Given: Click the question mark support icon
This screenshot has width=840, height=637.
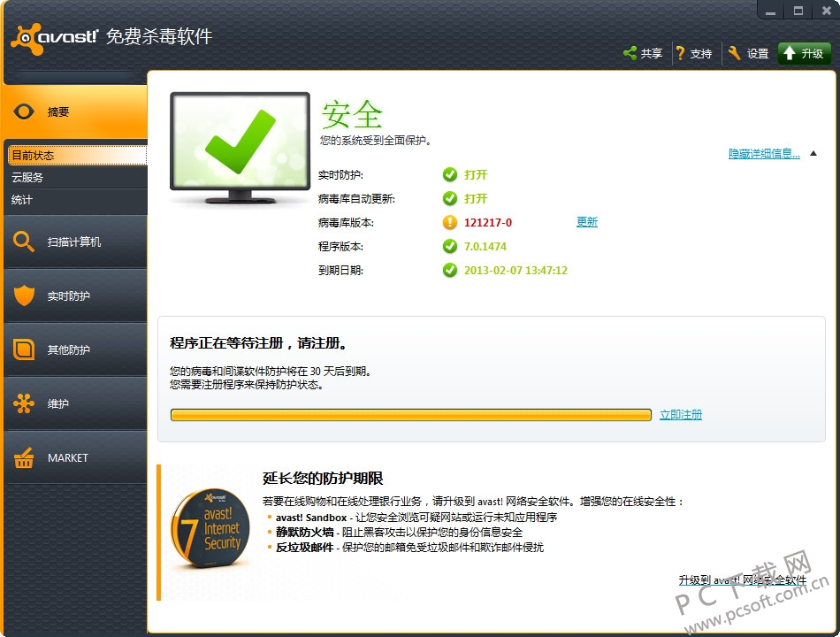Looking at the screenshot, I should [680, 53].
